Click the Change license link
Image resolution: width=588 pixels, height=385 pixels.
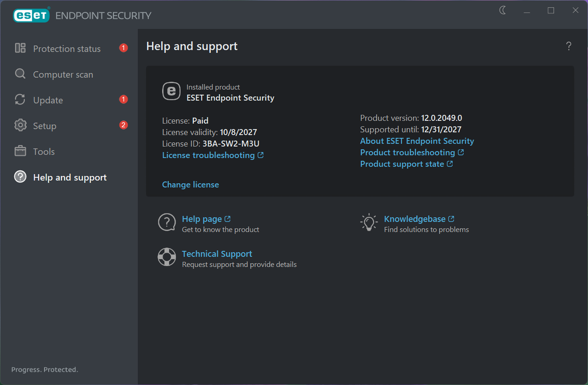[191, 184]
